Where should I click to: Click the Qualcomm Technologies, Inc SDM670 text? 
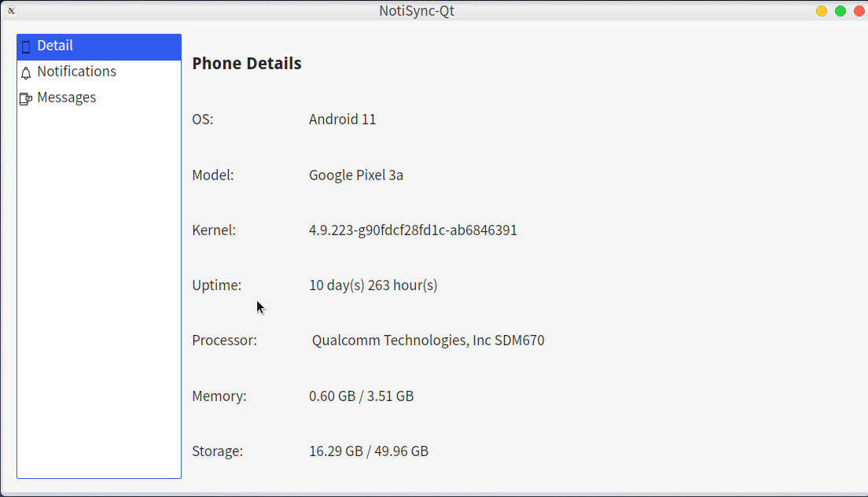(x=428, y=341)
